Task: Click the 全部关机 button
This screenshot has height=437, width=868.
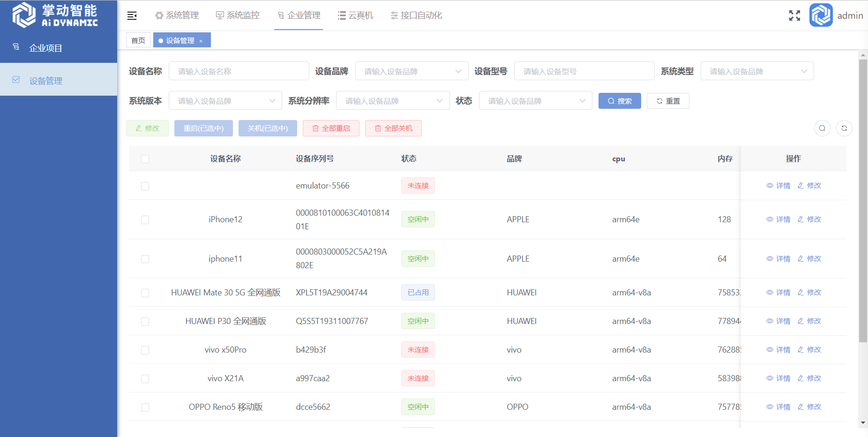Action: 394,128
